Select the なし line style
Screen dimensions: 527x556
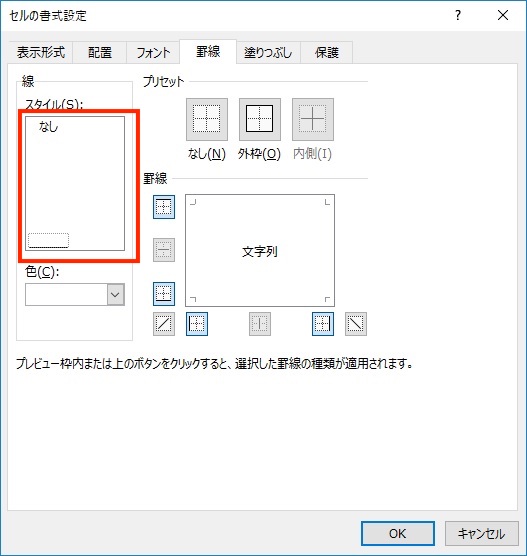(48, 127)
